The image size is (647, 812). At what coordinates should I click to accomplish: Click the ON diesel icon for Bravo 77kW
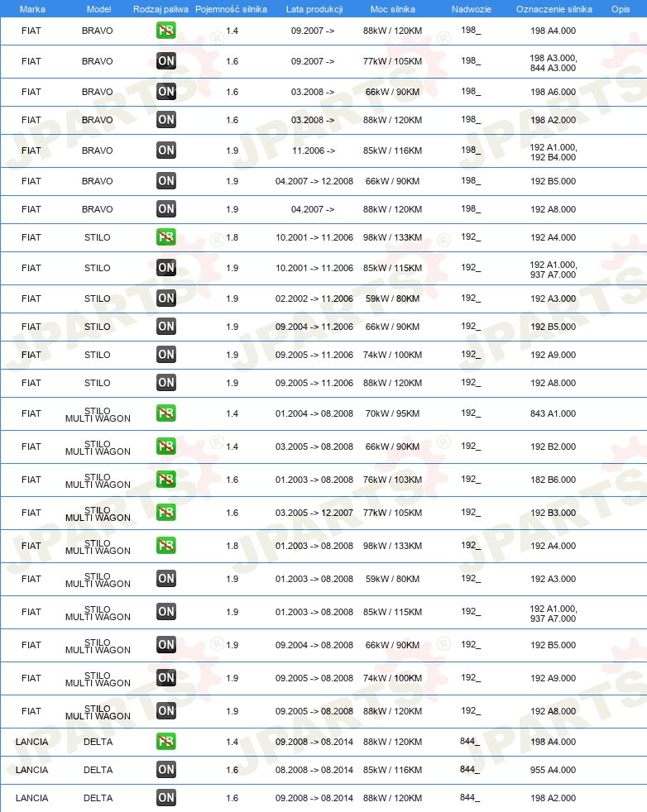point(165,61)
